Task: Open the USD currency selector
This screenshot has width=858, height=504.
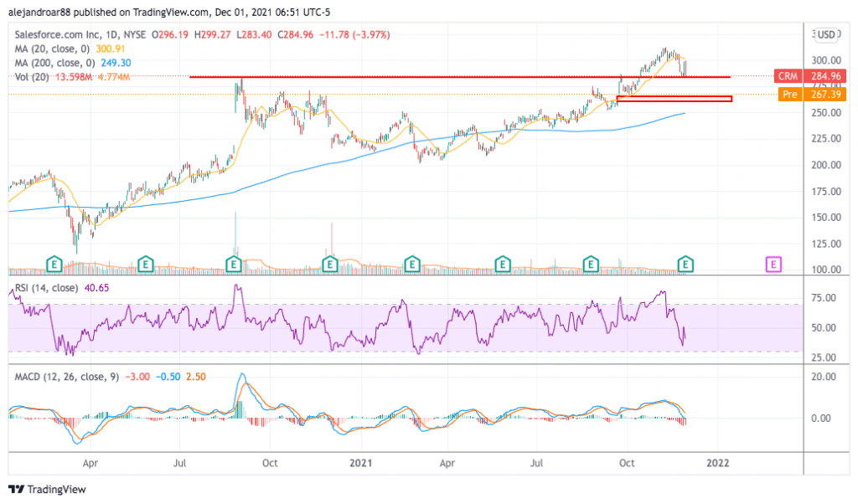Action: [x=825, y=35]
